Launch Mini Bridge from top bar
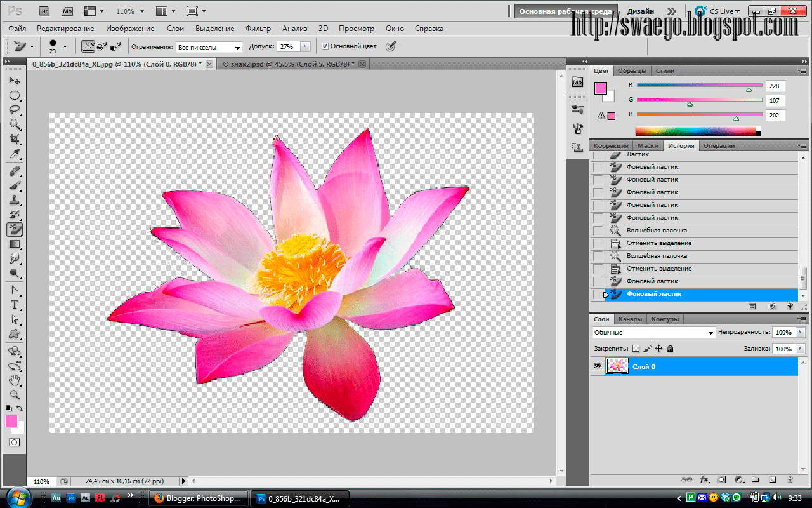The image size is (812, 508). pyautogui.click(x=67, y=11)
